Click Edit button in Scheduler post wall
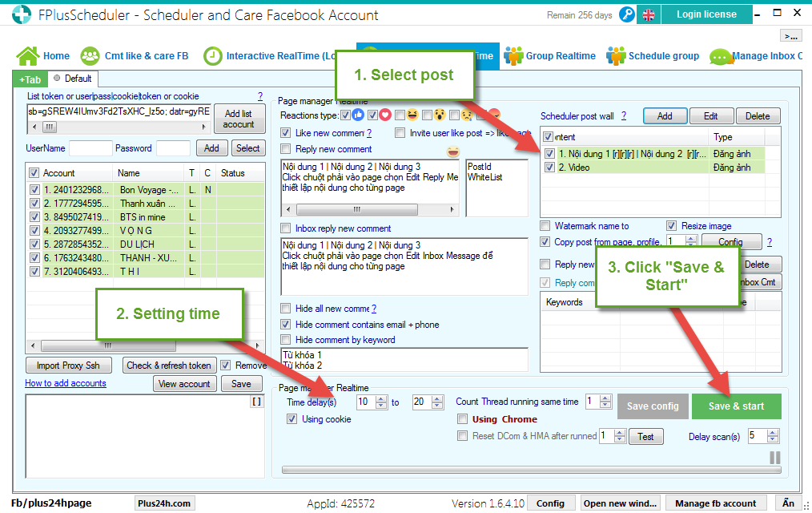This screenshot has height=513, width=812. (711, 116)
